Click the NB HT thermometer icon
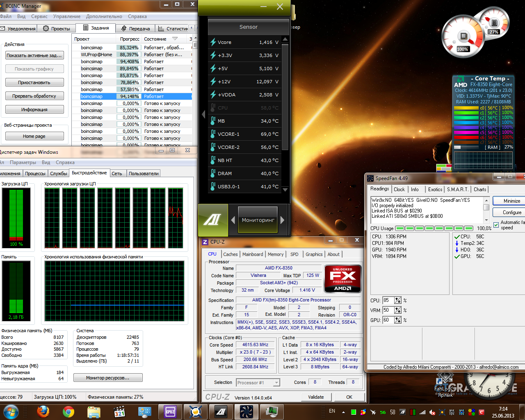The height and width of the screenshot is (420, 525). (x=213, y=160)
